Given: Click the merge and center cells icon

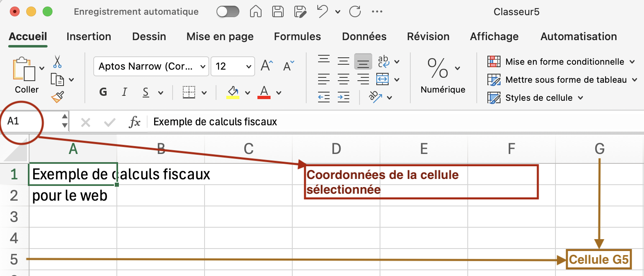Looking at the screenshot, I should tap(382, 79).
